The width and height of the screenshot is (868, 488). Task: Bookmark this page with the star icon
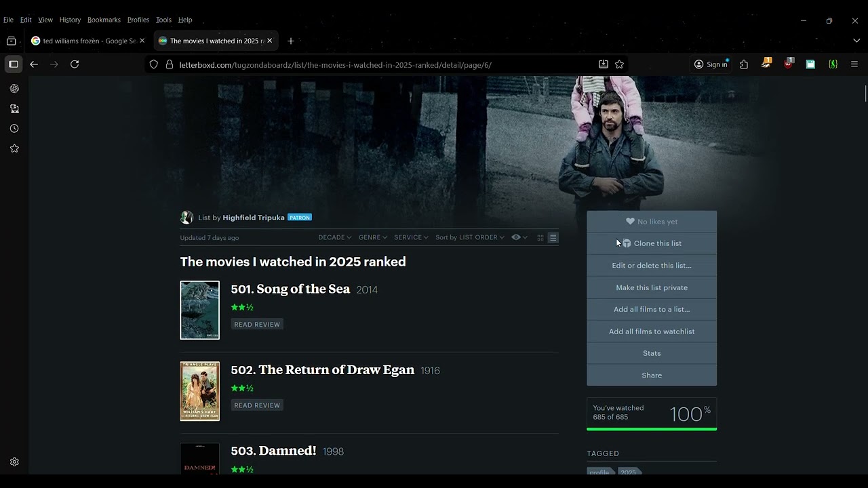point(619,64)
